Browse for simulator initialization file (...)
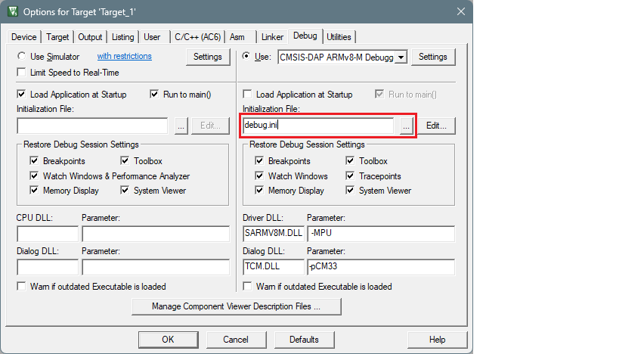Viewport: 644px width, 354px height. click(181, 126)
